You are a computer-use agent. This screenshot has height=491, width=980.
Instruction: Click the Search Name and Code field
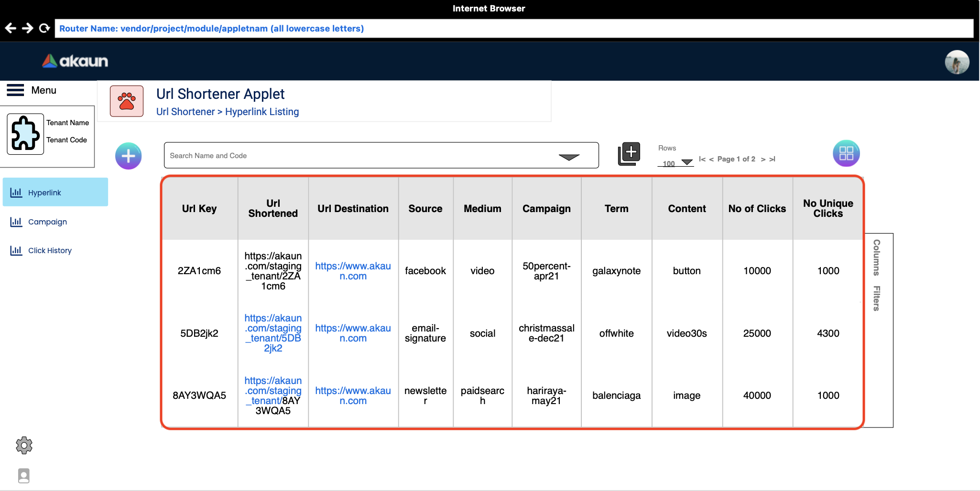coord(359,156)
